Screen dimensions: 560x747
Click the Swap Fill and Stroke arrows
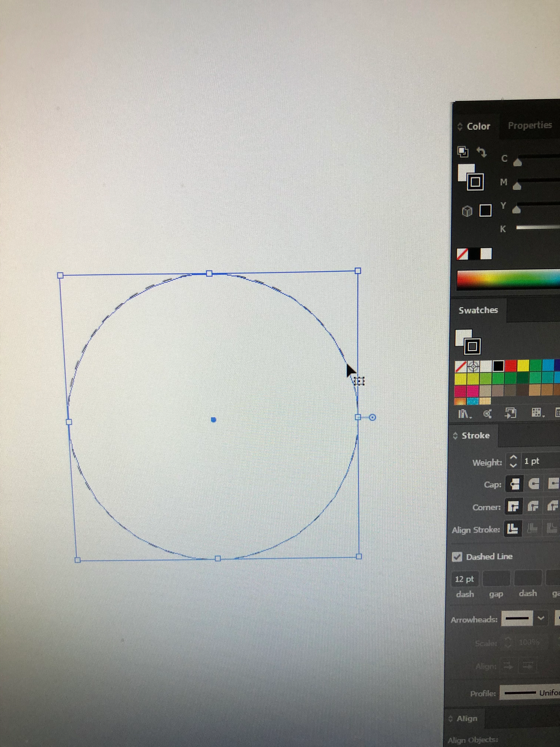[482, 152]
